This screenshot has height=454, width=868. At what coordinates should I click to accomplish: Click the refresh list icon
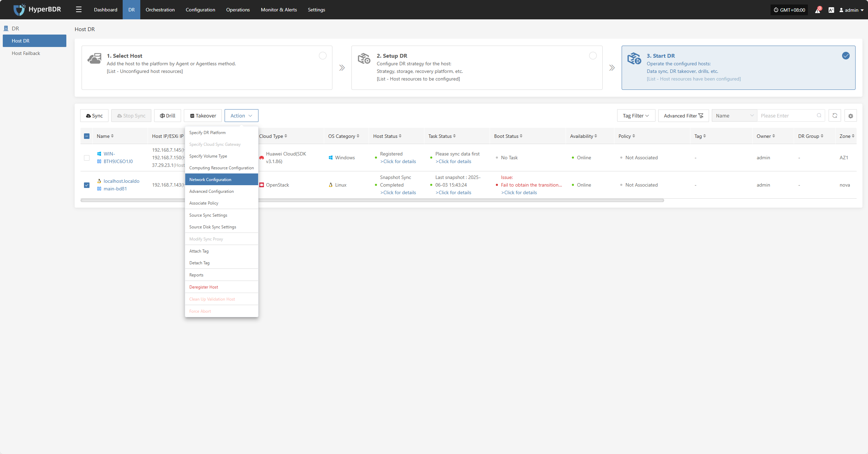(834, 116)
